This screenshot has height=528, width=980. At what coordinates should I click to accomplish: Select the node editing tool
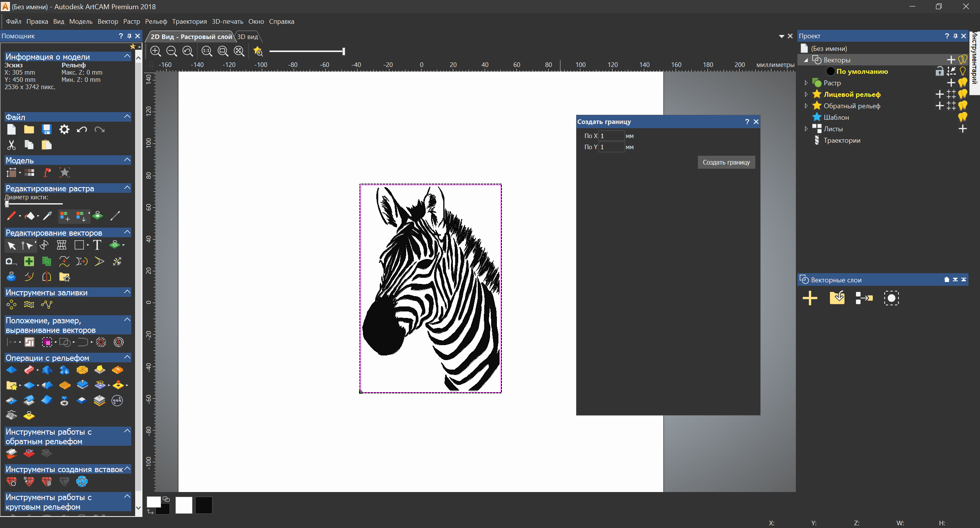27,245
